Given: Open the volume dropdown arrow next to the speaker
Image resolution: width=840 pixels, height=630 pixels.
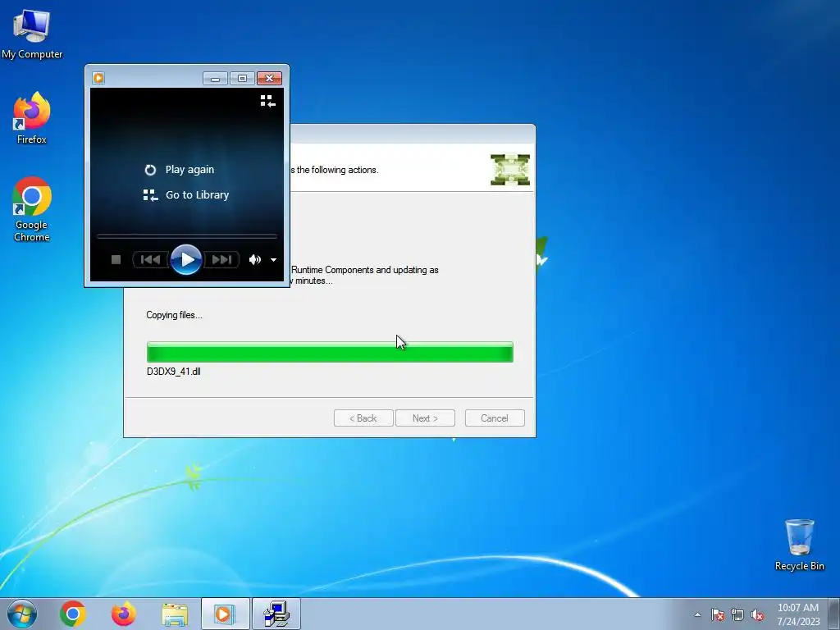Looking at the screenshot, I should point(273,260).
